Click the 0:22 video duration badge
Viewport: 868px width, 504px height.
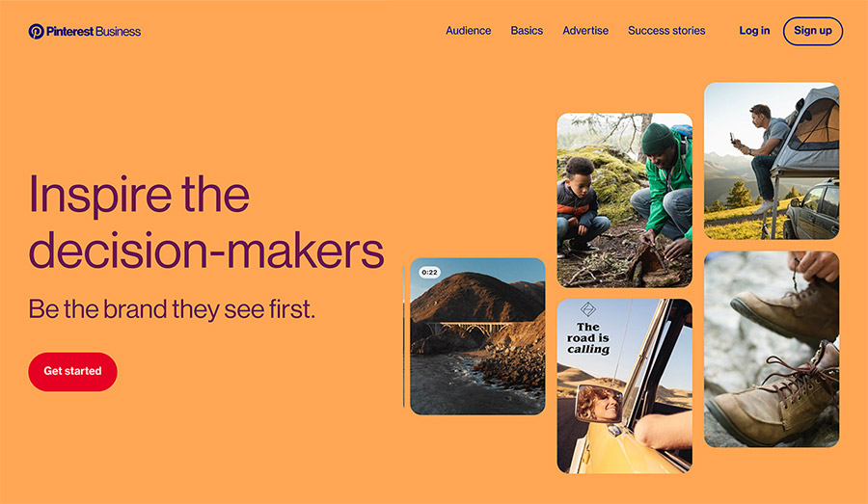429,272
